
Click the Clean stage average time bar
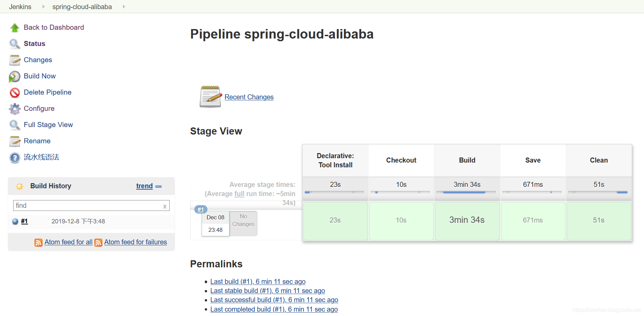[x=598, y=192]
